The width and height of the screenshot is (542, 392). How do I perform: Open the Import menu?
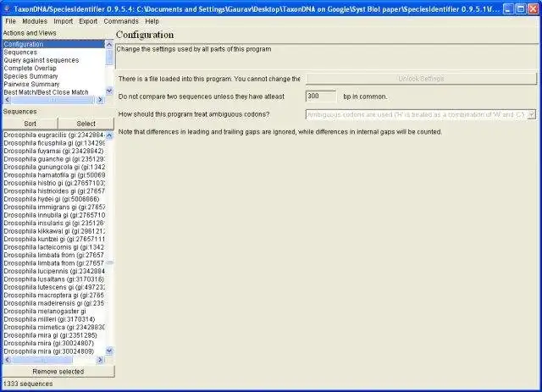point(63,21)
